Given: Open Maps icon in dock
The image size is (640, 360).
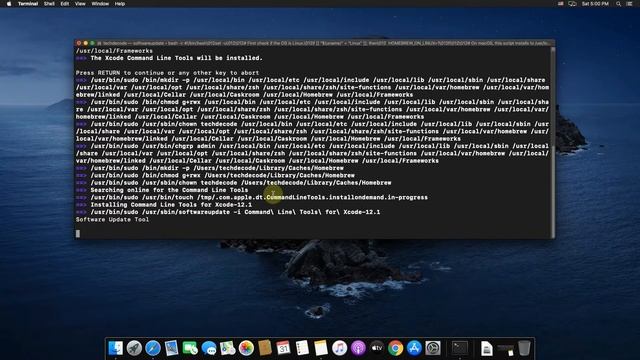Looking at the screenshot, I should point(228,348).
